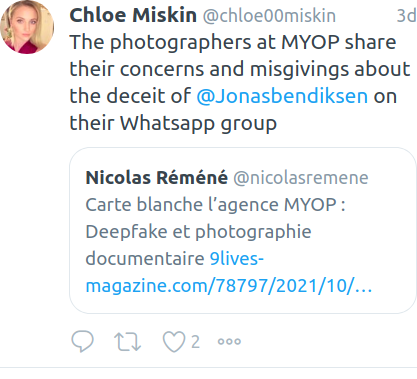
Task: Click the magazine.com/78797/2021/10 URL line
Action: tap(229, 286)
